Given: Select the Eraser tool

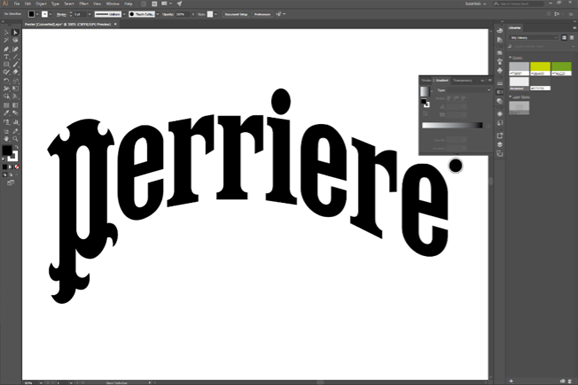Looking at the screenshot, I should click(x=15, y=72).
